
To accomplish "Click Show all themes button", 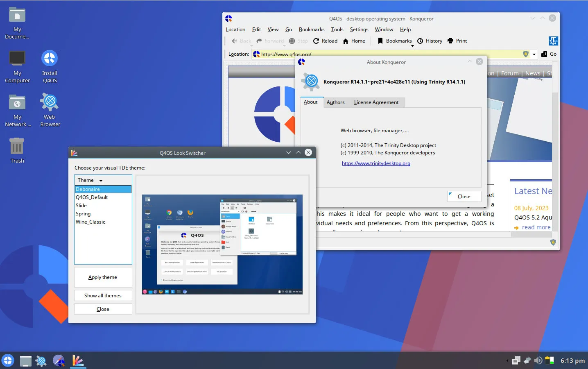I will pos(103,296).
